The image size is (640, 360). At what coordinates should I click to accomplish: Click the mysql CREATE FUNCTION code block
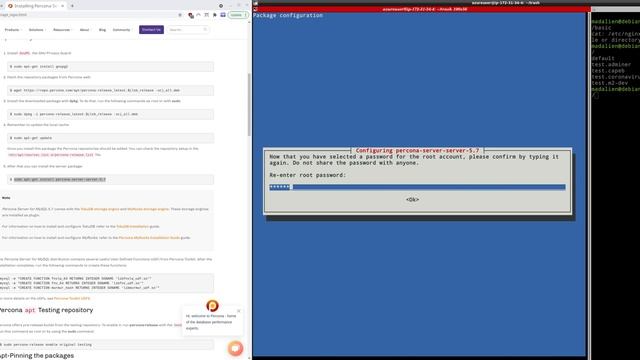pyautogui.click(x=106, y=283)
